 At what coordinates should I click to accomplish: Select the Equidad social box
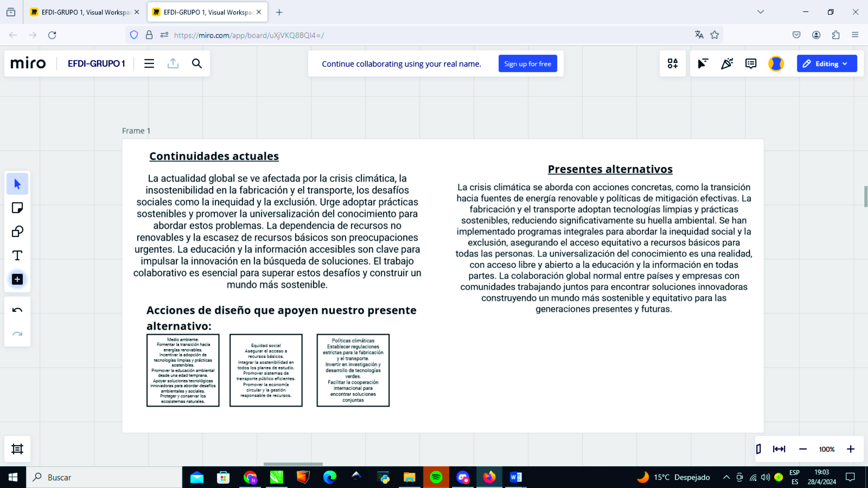coord(266,370)
